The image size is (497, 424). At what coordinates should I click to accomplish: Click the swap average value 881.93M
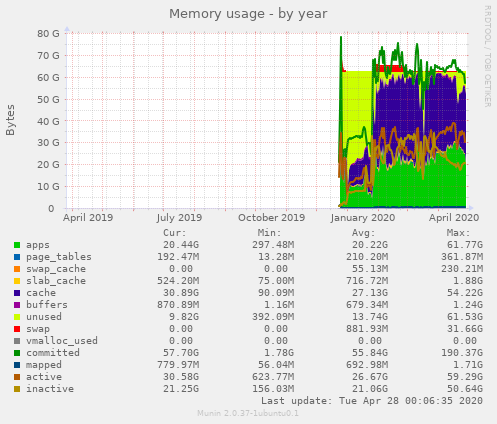tap(367, 329)
